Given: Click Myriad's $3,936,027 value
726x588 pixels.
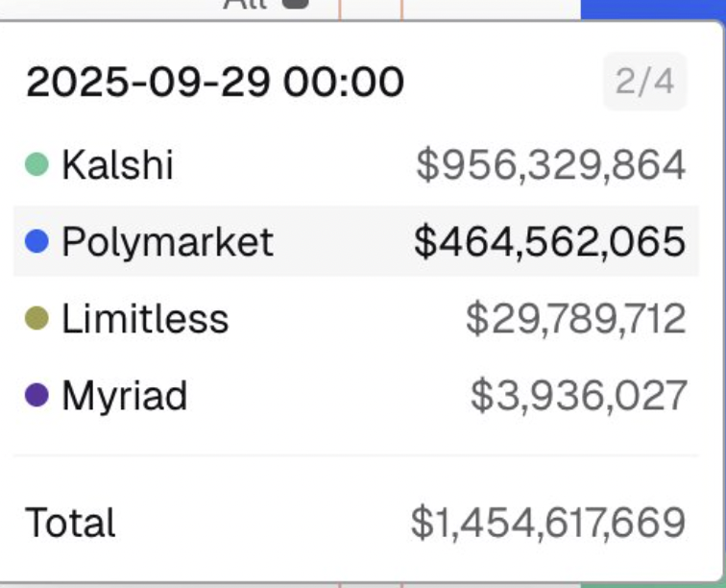Looking at the screenshot, I should click(x=578, y=395).
